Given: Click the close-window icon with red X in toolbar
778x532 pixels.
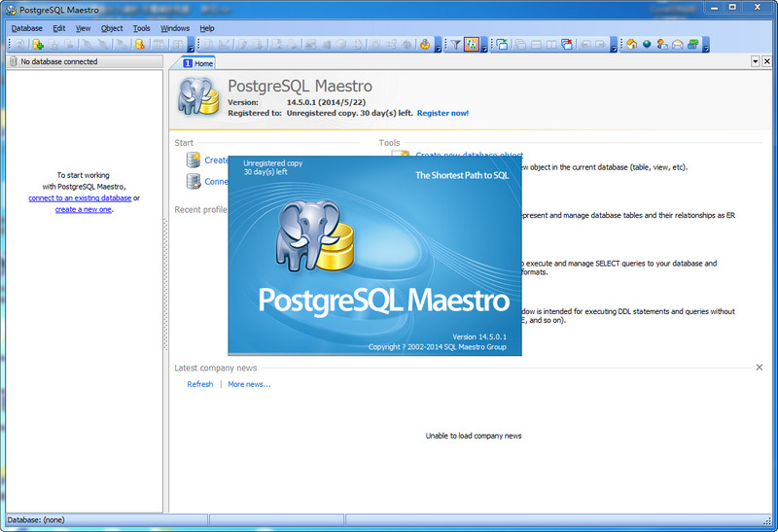Looking at the screenshot, I should tap(567, 45).
